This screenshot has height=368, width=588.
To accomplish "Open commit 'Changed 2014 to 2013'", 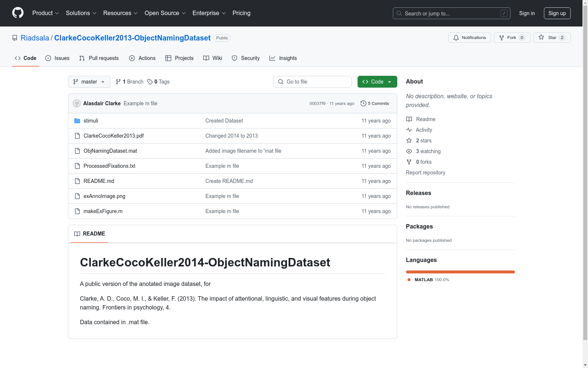I will click(x=232, y=136).
